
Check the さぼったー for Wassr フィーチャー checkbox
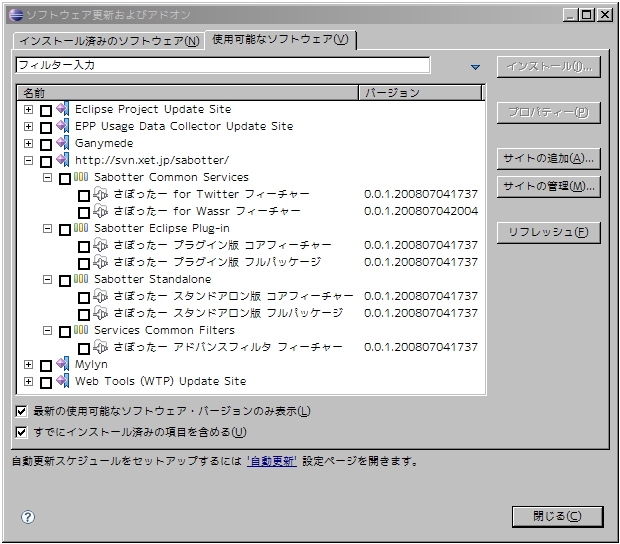[84, 213]
